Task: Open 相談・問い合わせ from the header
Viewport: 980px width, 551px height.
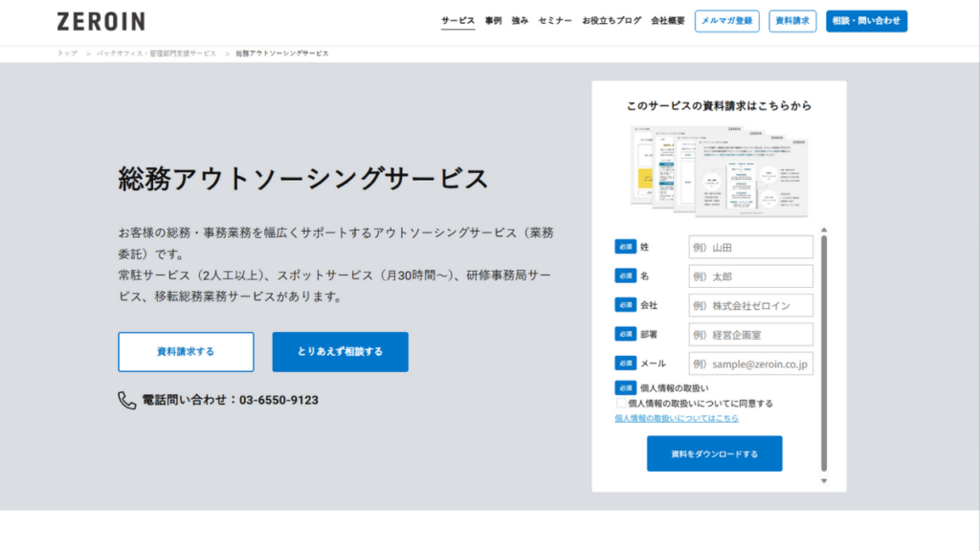Action: pyautogui.click(x=866, y=20)
